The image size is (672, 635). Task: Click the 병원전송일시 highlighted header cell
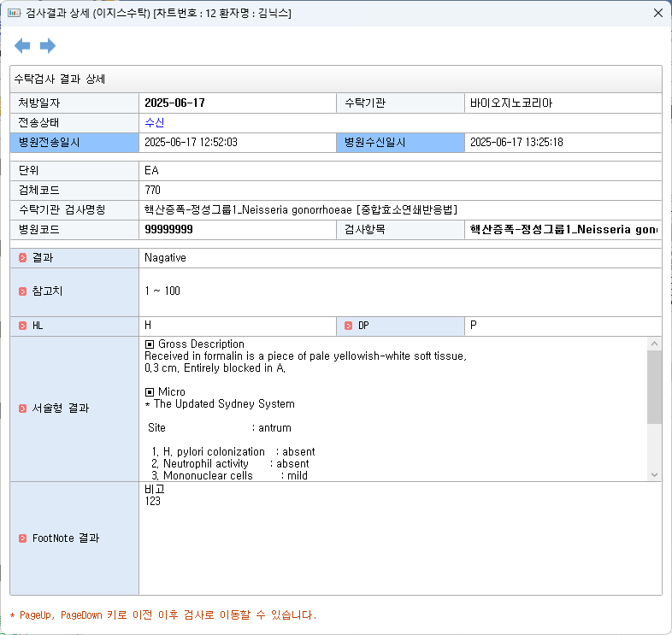pyautogui.click(x=74, y=142)
